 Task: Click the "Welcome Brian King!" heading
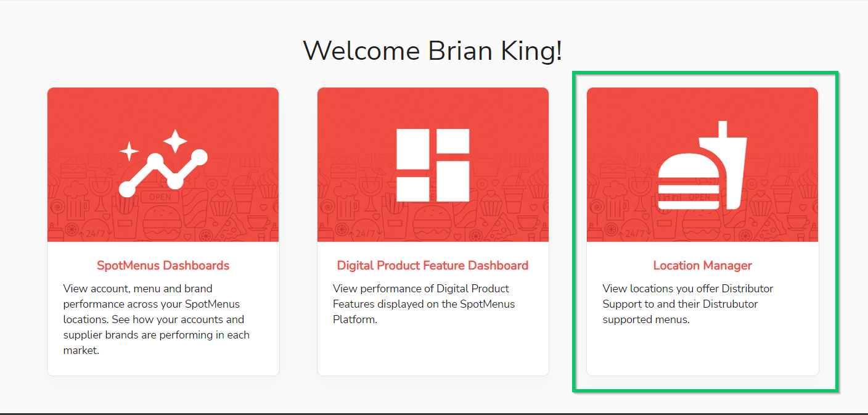[433, 50]
